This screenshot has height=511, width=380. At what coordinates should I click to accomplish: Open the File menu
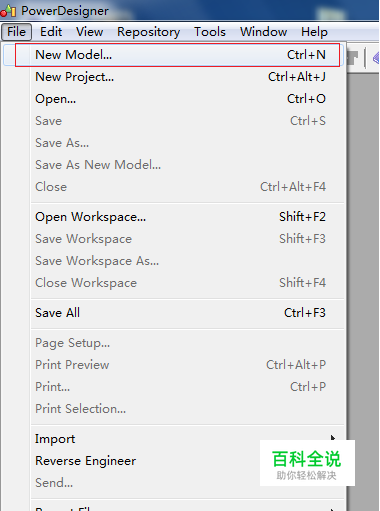[x=16, y=32]
